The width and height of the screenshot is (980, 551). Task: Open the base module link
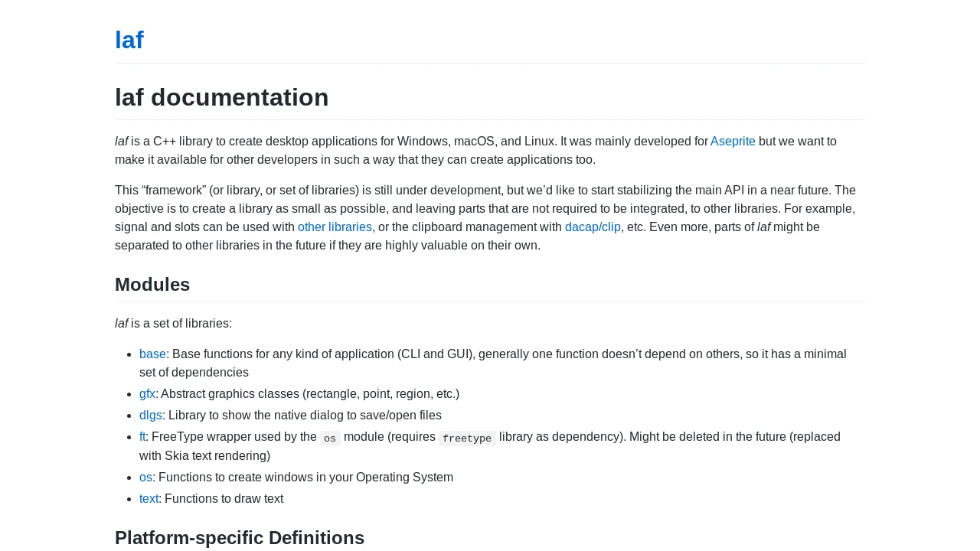pyautogui.click(x=152, y=354)
